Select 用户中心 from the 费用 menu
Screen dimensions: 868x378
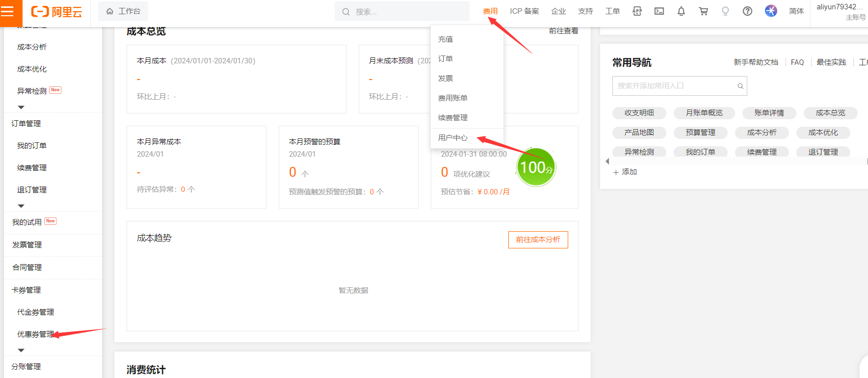pyautogui.click(x=452, y=138)
